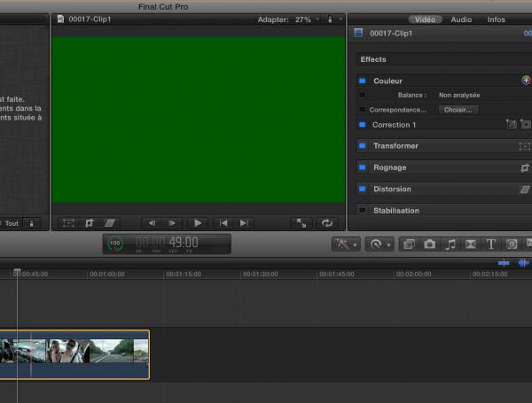The height and width of the screenshot is (403, 532).
Task: Open the Adapter 27% zoom dropdown
Action: [x=288, y=19]
